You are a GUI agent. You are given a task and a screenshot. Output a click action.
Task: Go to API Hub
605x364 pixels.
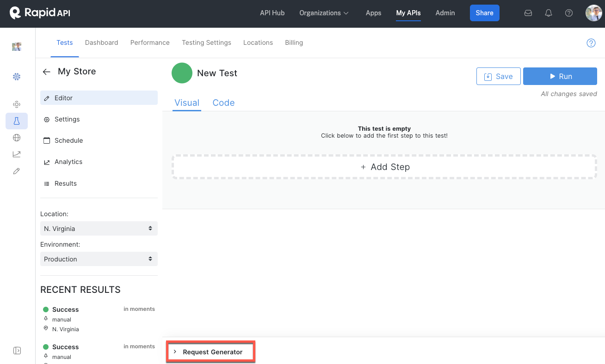272,13
